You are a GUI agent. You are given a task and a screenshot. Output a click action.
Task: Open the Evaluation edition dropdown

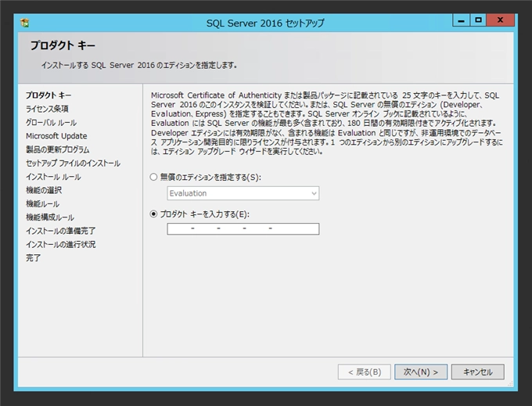click(x=243, y=193)
